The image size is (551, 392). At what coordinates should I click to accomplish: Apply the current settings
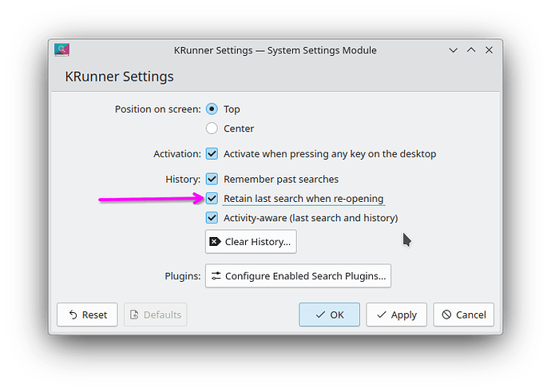point(396,315)
